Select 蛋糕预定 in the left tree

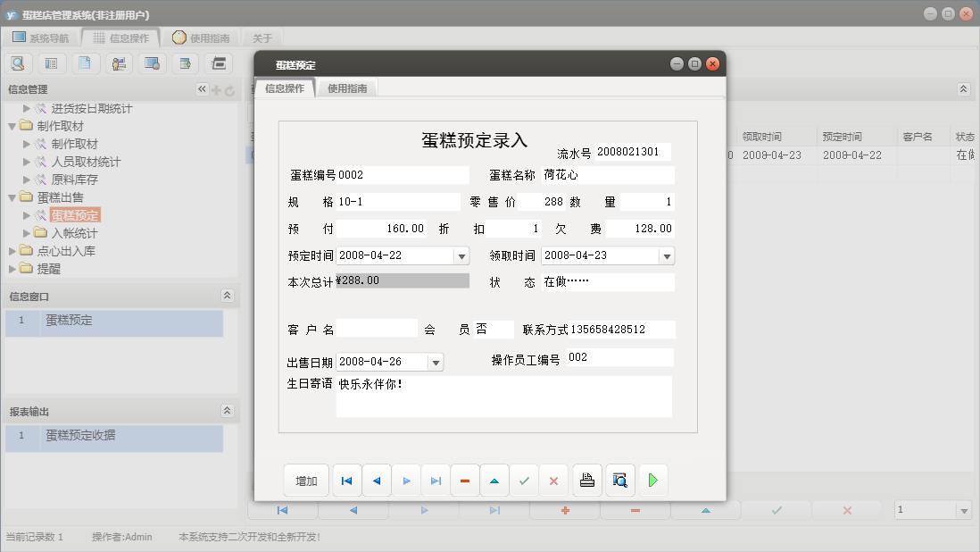tap(73, 214)
